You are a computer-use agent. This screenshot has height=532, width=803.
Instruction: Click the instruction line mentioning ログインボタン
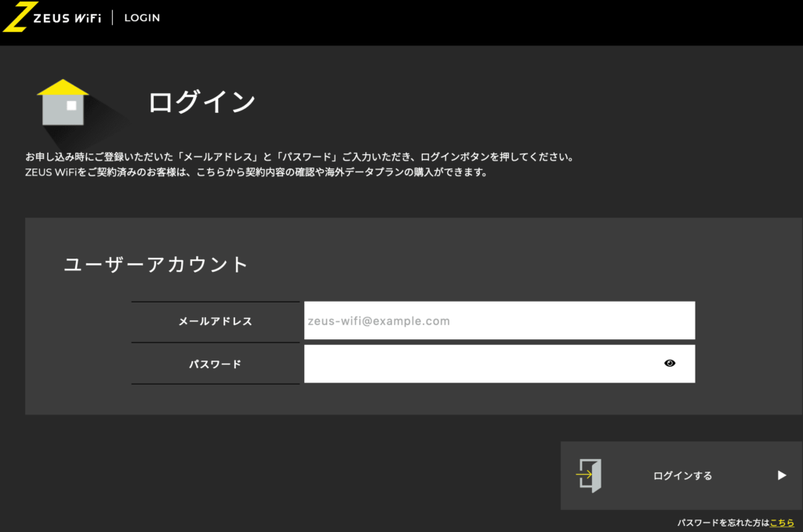tap(300, 157)
